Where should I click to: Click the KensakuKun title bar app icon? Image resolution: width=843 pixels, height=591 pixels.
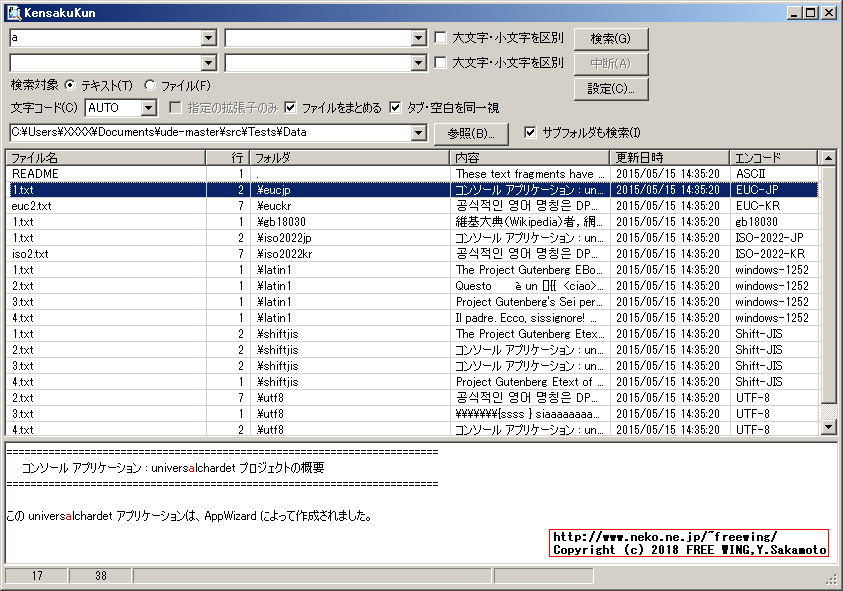(x=14, y=12)
